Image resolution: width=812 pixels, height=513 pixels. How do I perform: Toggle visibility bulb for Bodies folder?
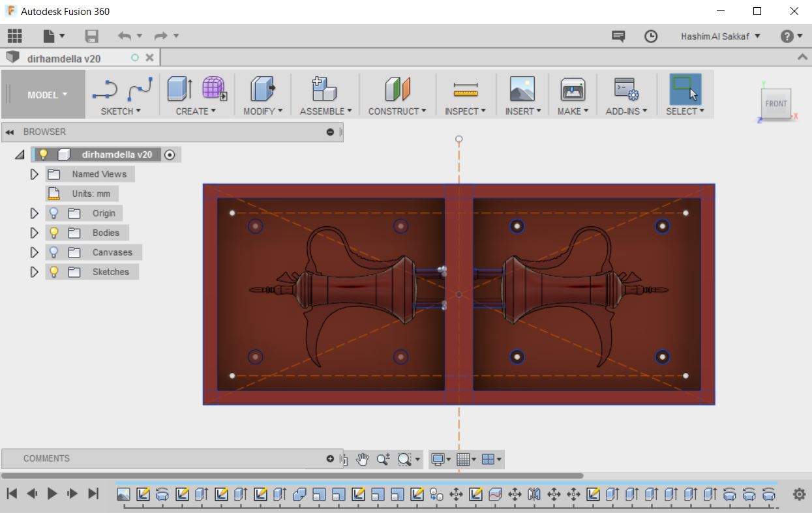click(54, 233)
